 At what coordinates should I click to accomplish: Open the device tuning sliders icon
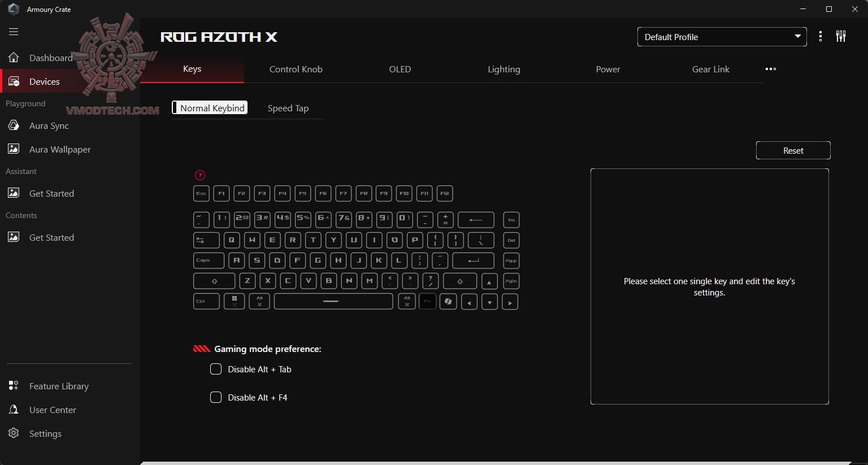coord(841,37)
